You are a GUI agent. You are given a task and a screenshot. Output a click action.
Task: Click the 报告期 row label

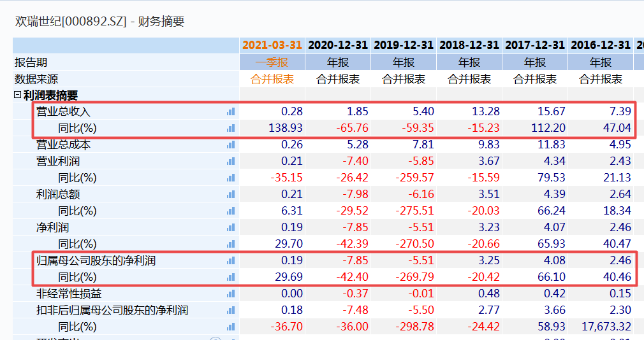pyautogui.click(x=31, y=62)
